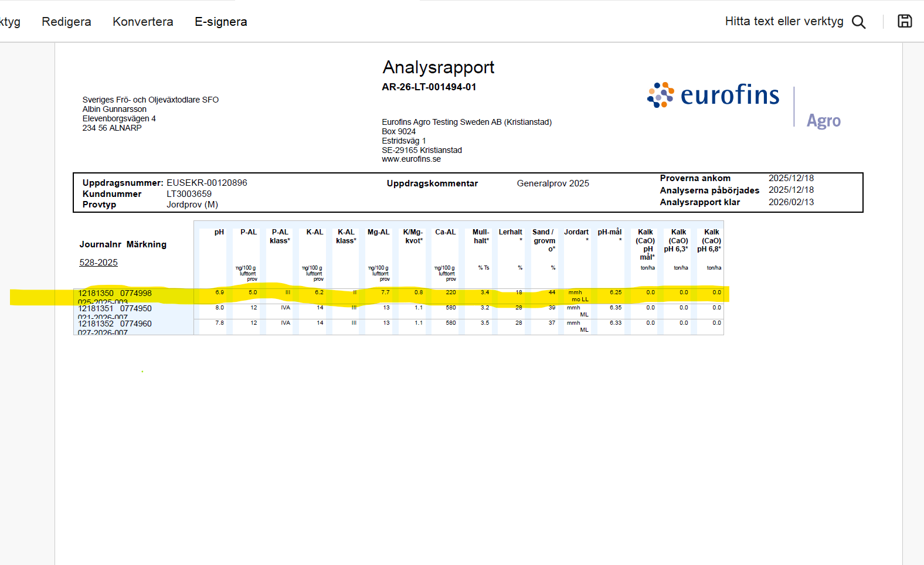
Task: Click the Eurofins dotted logo symbol
Action: tap(661, 95)
